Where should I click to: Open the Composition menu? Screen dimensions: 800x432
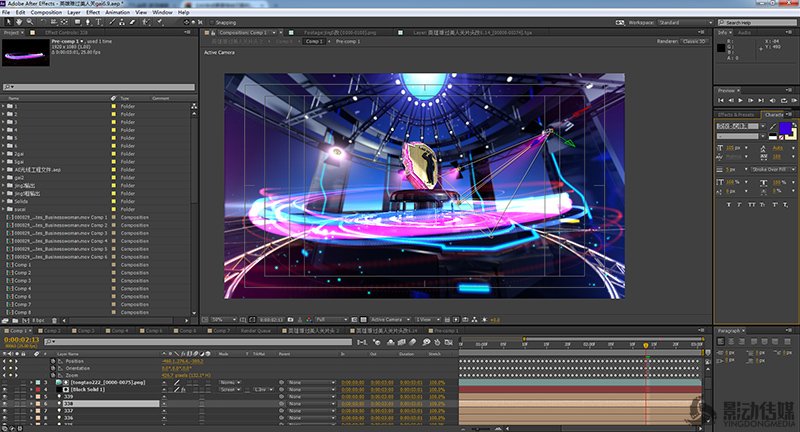(x=46, y=12)
